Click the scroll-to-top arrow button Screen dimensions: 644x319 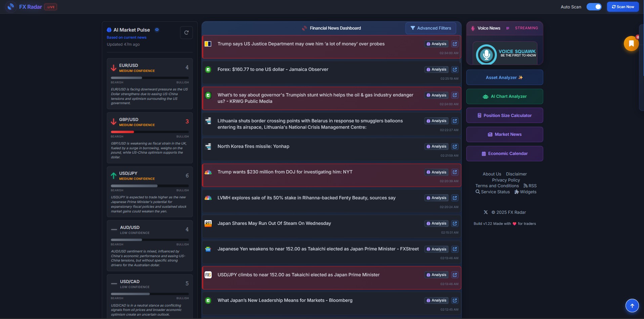(632, 306)
